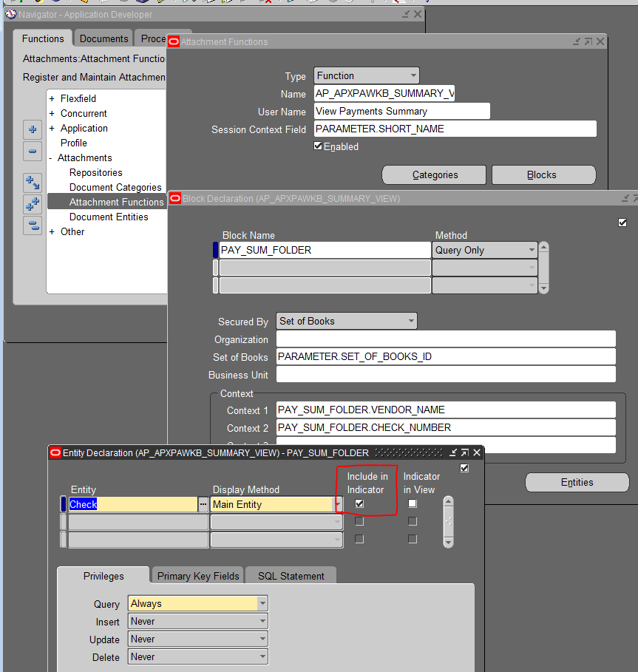Click the collapse all double-minus icon
Viewport: 638px width, 672px height.
tap(33, 223)
